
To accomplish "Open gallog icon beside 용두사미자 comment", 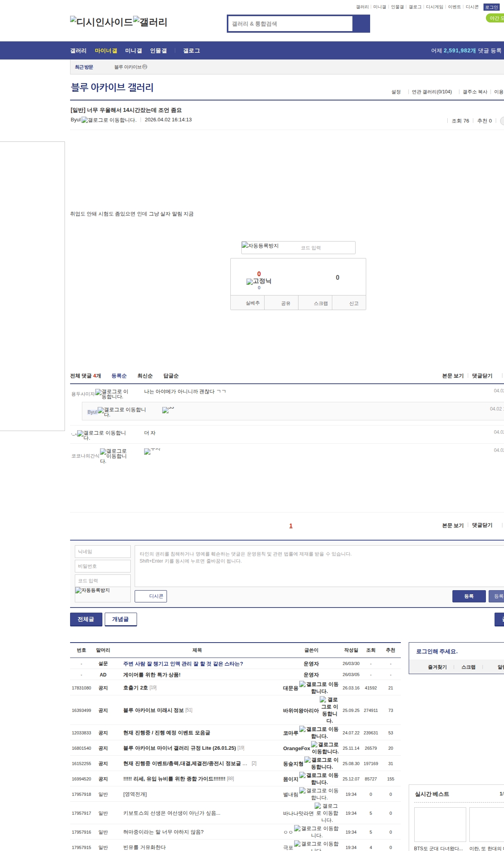I will click(x=112, y=394).
